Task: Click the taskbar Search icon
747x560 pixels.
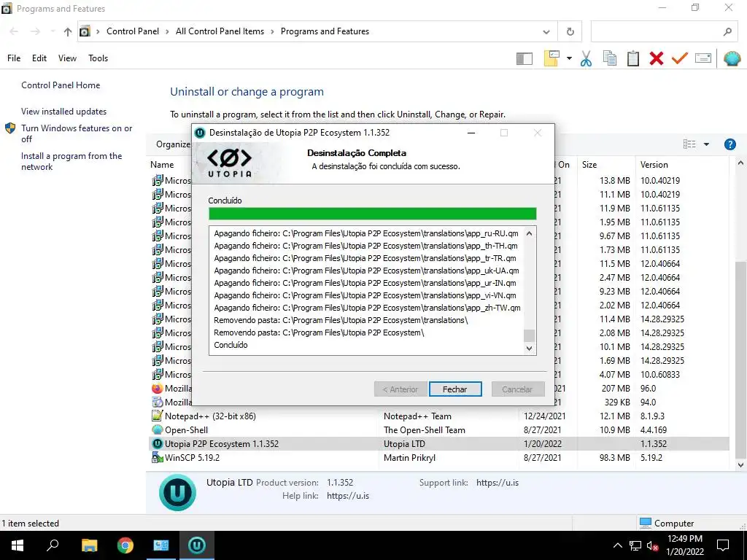Action: [x=53, y=545]
